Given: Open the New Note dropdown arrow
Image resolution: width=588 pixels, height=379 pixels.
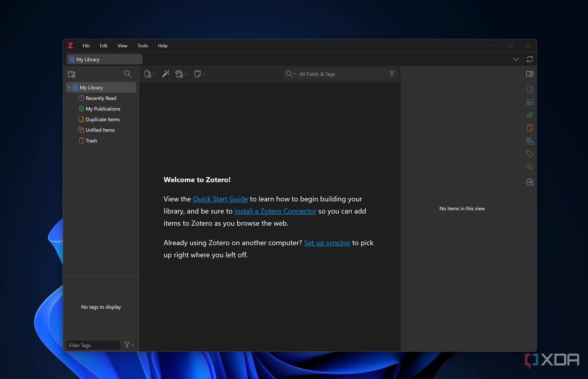Looking at the screenshot, I should tap(204, 74).
